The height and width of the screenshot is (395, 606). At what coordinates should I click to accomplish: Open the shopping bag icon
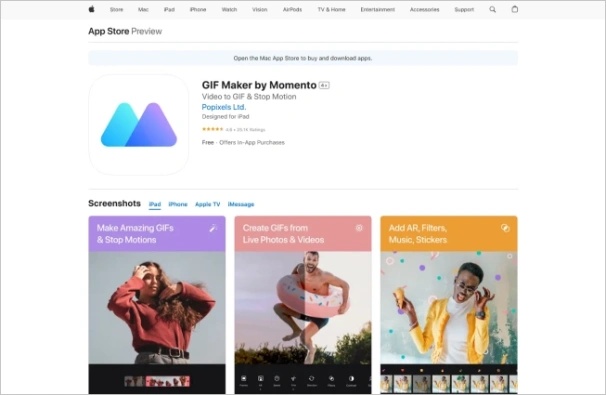point(515,9)
